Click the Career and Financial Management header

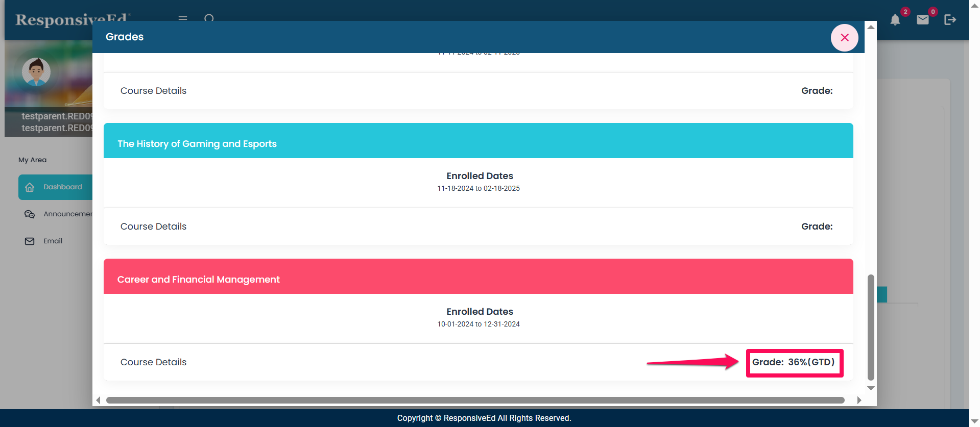pyautogui.click(x=198, y=280)
